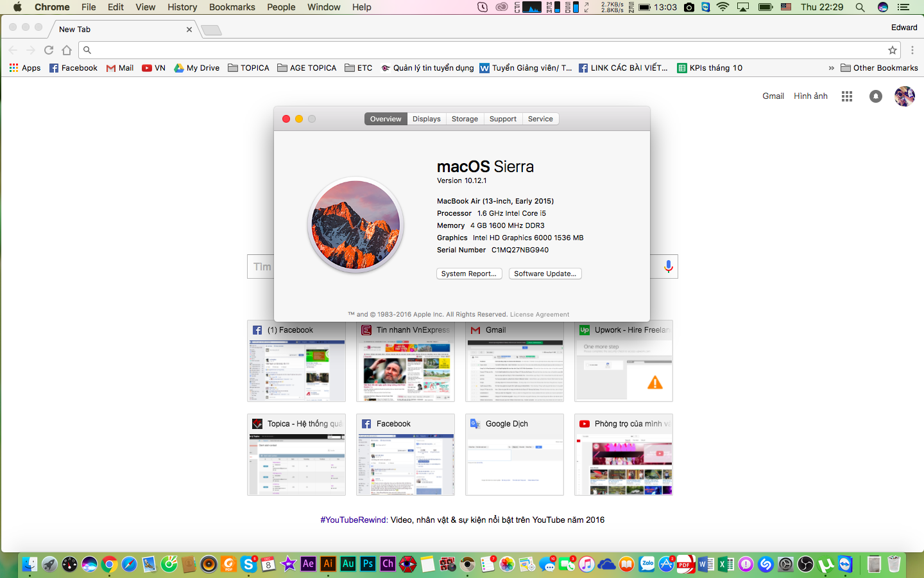Open Apps bookmark shortcut
Viewport: 924px width, 578px height.
pyautogui.click(x=25, y=68)
